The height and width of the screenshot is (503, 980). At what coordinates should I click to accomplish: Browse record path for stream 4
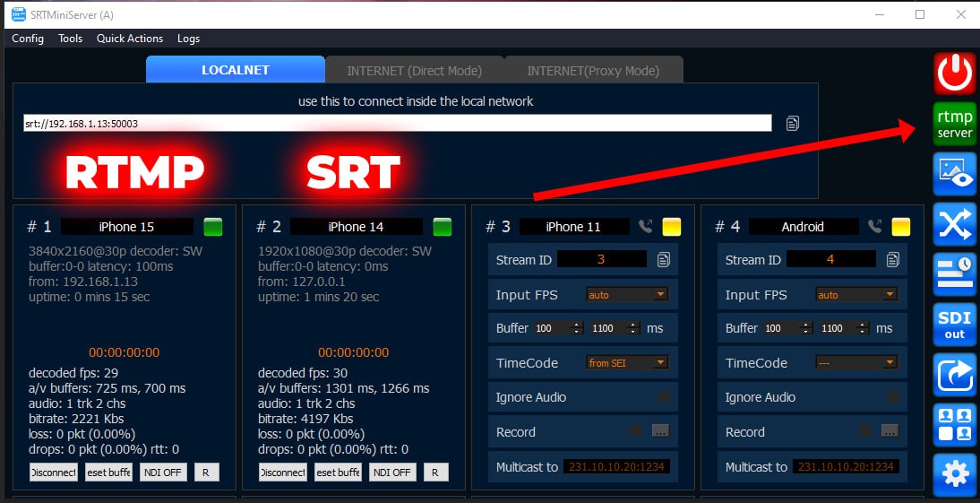890,431
